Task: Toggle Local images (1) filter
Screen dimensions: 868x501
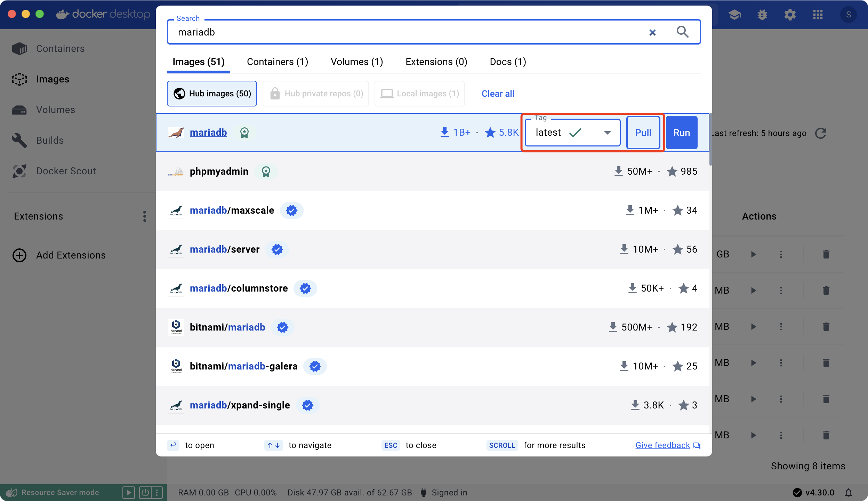Action: [420, 94]
